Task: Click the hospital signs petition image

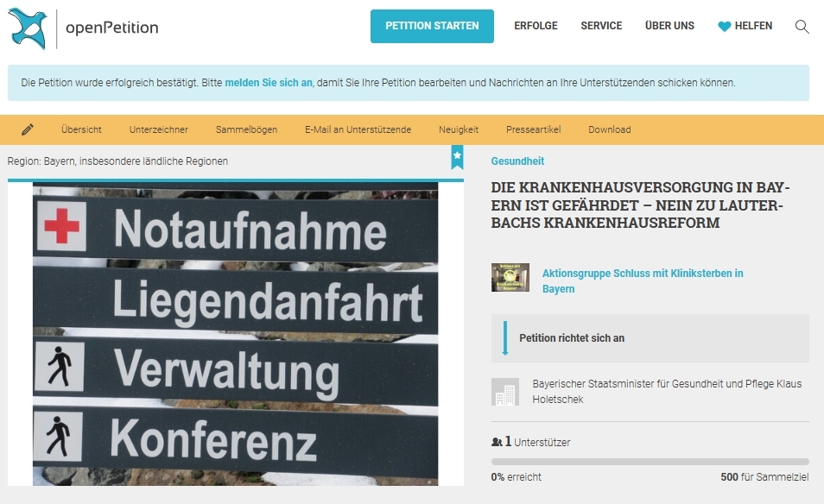Action: coord(235,333)
